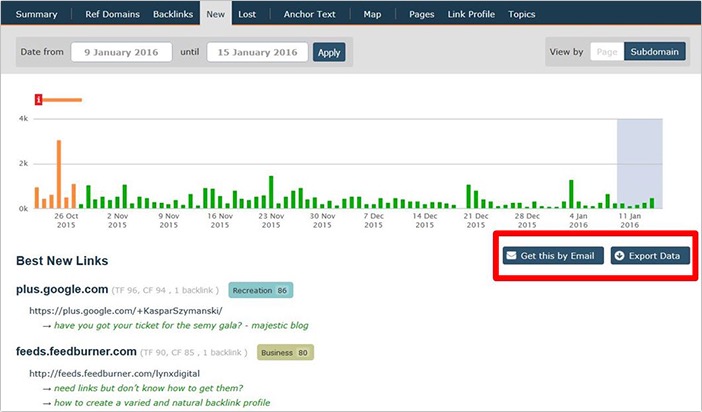Image resolution: width=702 pixels, height=412 pixels.
Task: Click the until date field
Action: (257, 52)
